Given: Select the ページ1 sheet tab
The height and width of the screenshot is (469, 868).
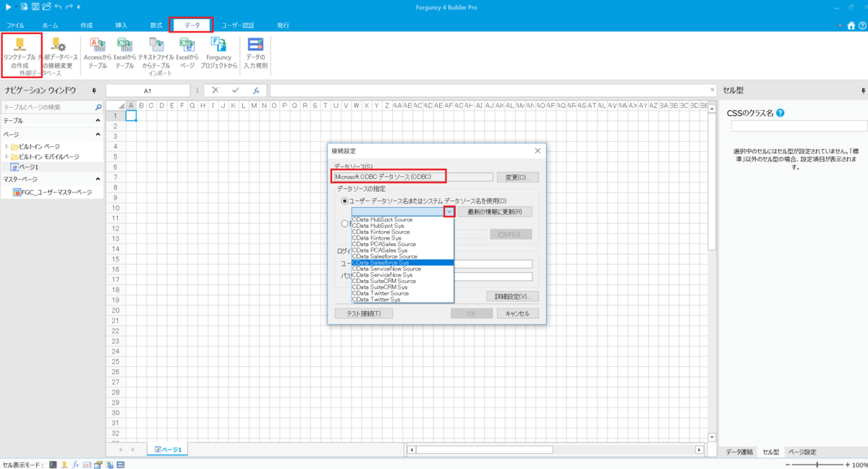Looking at the screenshot, I should (x=168, y=449).
